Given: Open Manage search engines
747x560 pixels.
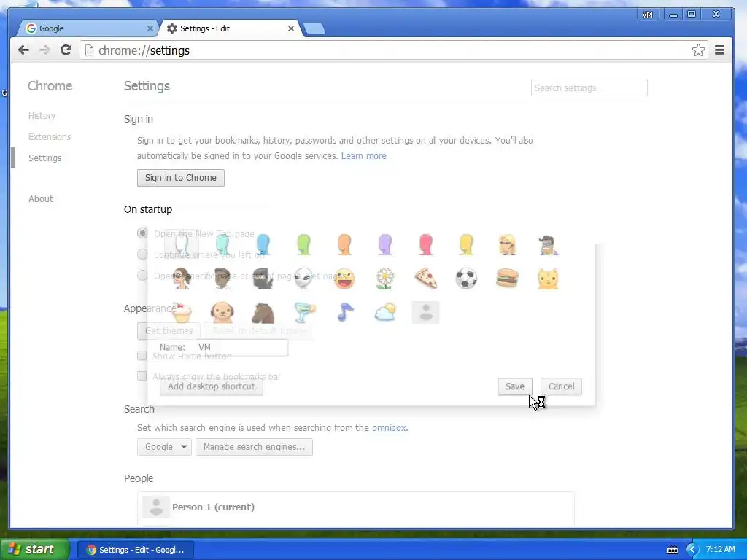Looking at the screenshot, I should click(x=254, y=447).
